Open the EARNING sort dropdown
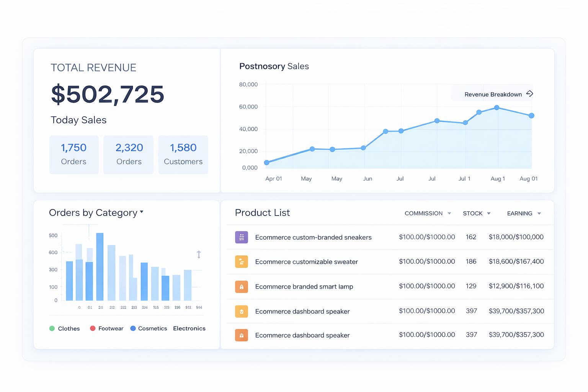Screen dimensions: 588x392 pos(539,213)
